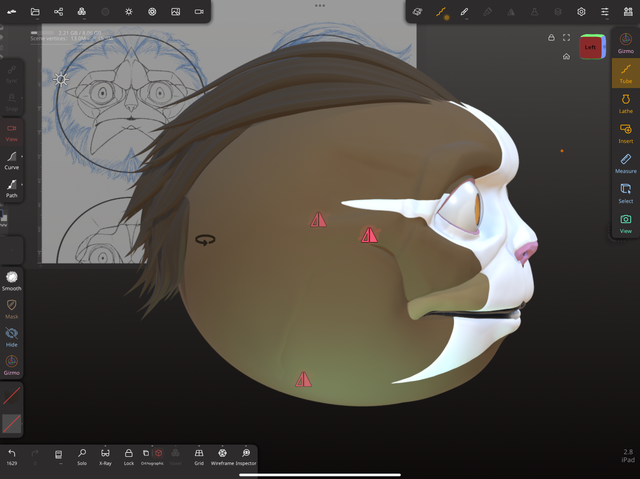Select the Gizmo tool in right toolbar
This screenshot has height=479, width=640.
pyautogui.click(x=625, y=43)
